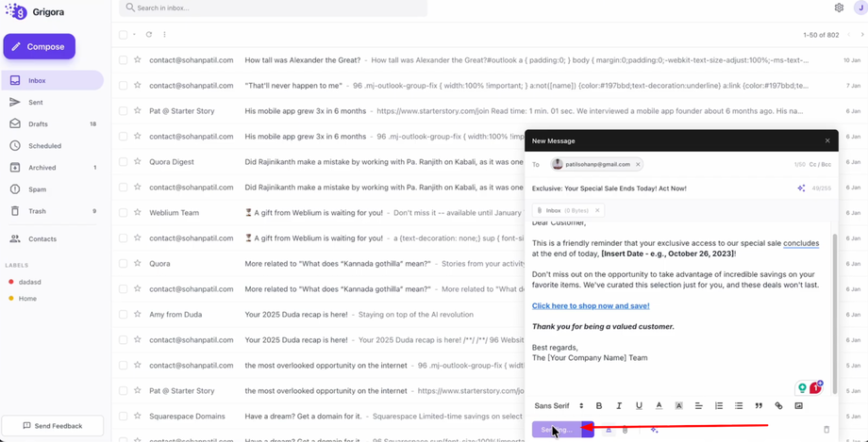Open the user avatar J
Image resolution: width=868 pixels, height=442 pixels.
860,8
